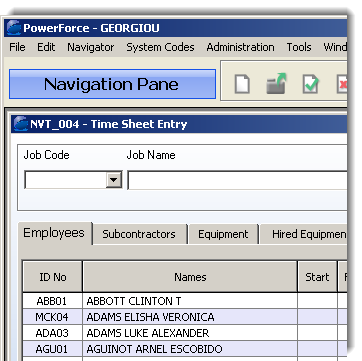362x361 pixels.
Task: Click the Names column header
Action: coord(190,277)
